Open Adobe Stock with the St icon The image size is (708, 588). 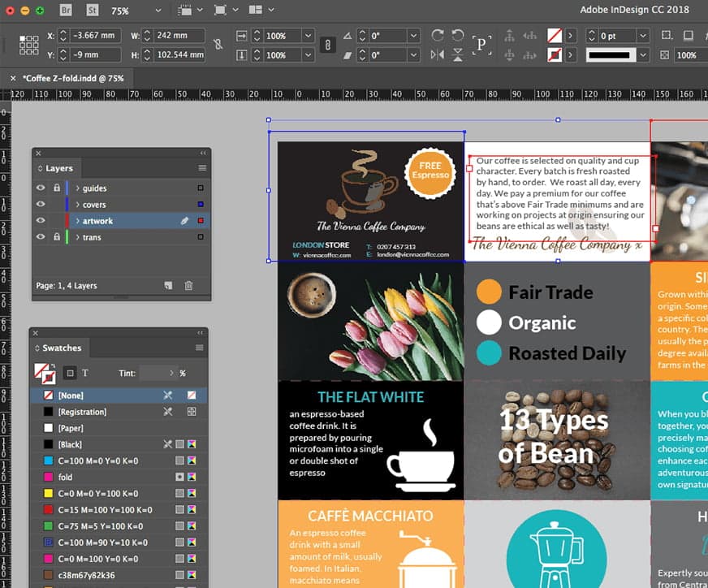tap(92, 10)
